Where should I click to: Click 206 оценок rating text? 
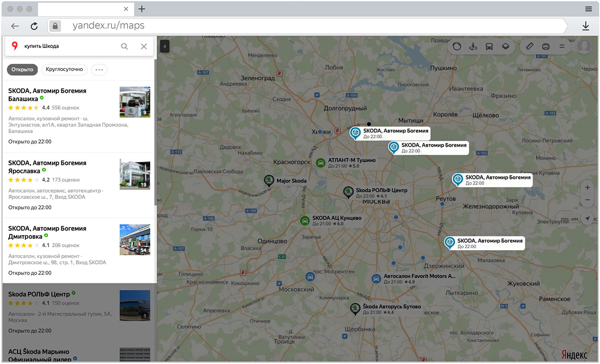pos(66,245)
